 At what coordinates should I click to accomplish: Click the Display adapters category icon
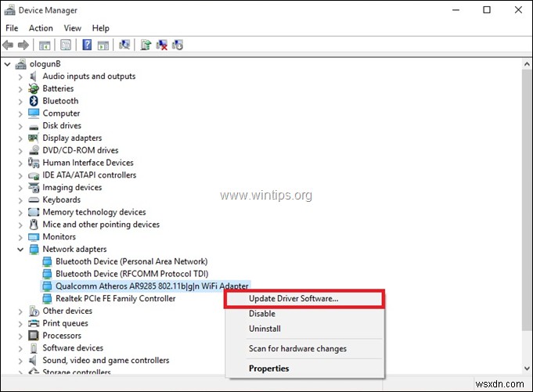click(34, 138)
